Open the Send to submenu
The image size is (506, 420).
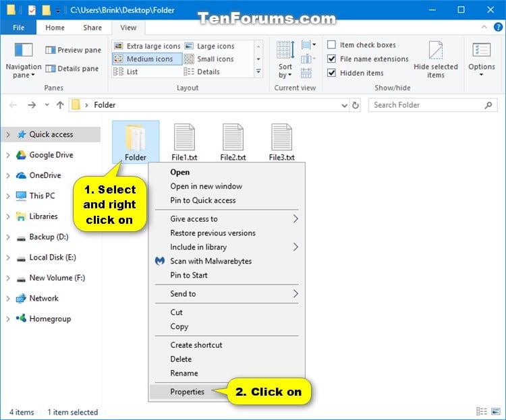[227, 293]
